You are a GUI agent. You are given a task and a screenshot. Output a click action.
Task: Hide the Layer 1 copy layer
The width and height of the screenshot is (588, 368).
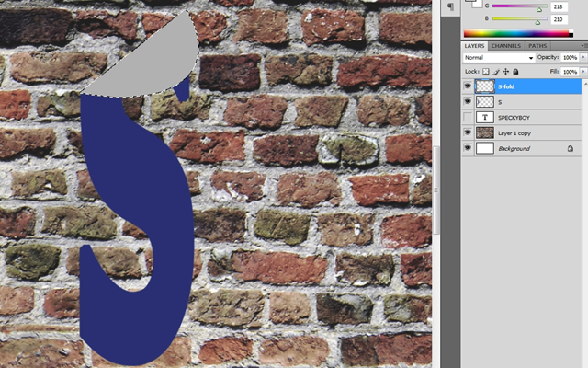coord(468,132)
